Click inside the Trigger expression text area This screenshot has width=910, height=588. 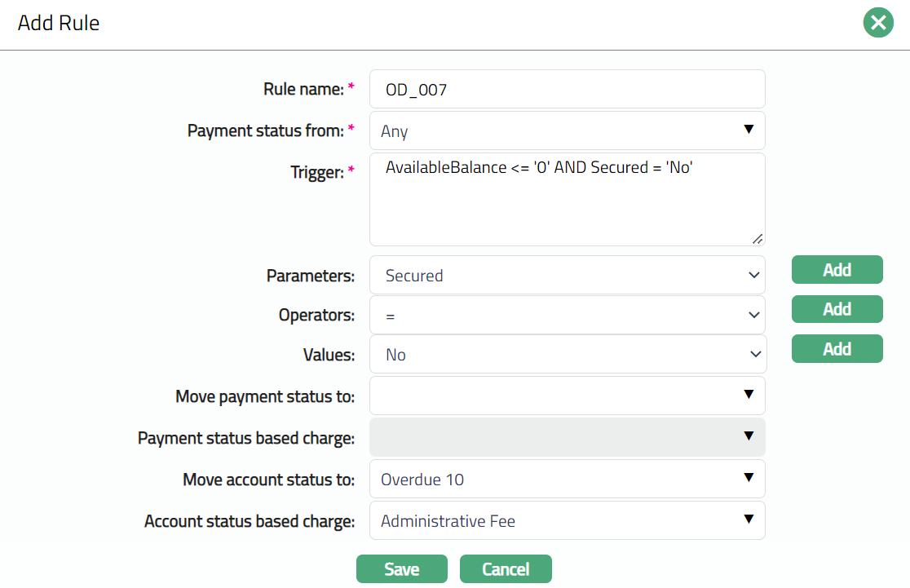tap(567, 200)
